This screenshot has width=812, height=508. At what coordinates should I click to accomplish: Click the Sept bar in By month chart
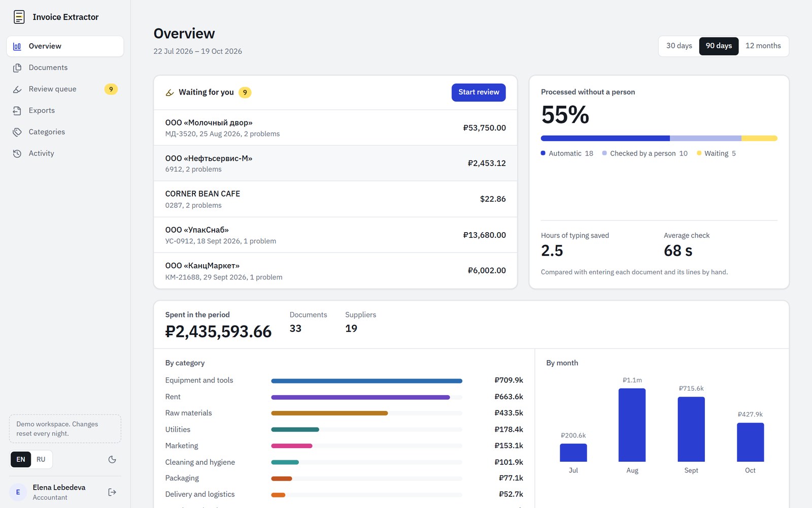[x=691, y=429]
